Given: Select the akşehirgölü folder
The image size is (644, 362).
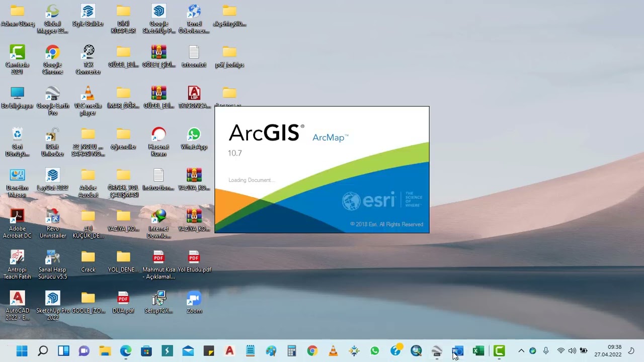Looking at the screenshot, I should pos(229,16).
